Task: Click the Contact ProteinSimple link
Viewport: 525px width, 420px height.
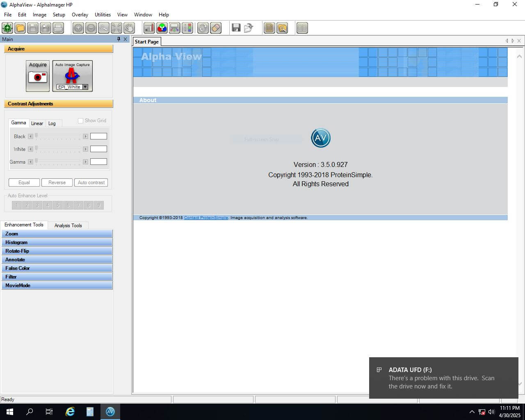Action: pos(206,218)
